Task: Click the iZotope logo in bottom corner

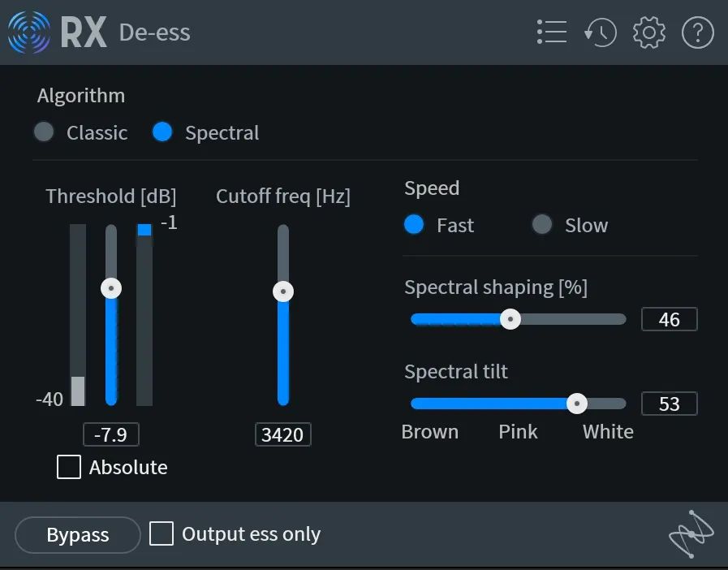Action: point(691,533)
